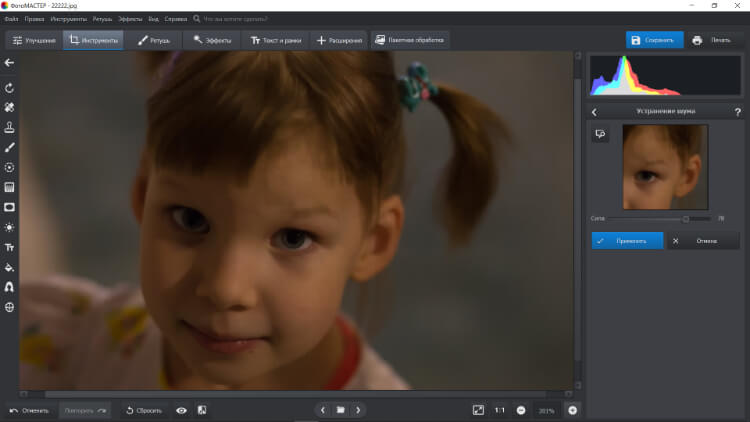Select the rotate tool in the sidebar

pos(9,88)
